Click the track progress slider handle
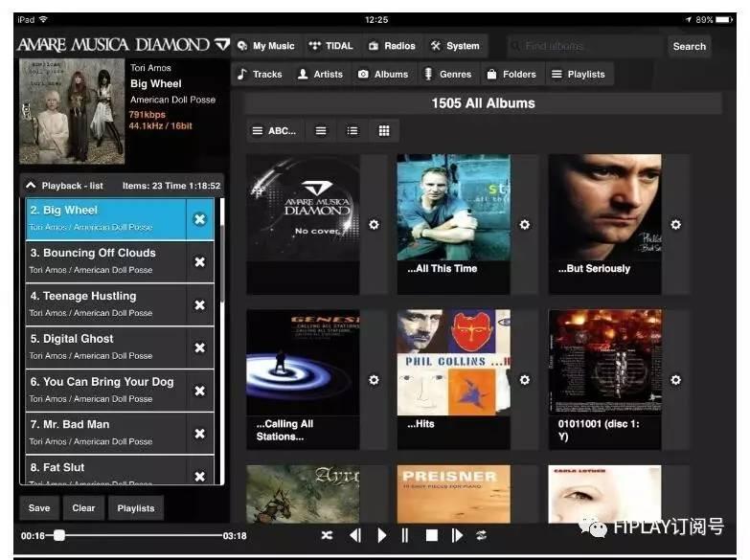This screenshot has width=750, height=560. (59, 535)
